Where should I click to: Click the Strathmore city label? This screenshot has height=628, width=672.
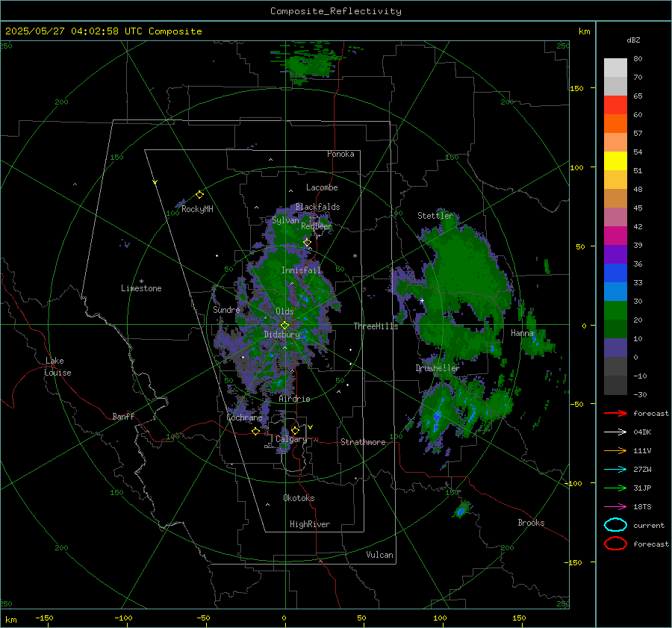[363, 442]
